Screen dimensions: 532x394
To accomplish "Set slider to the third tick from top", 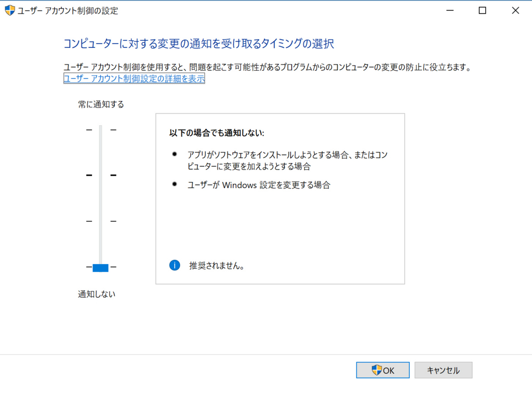I will click(101, 221).
